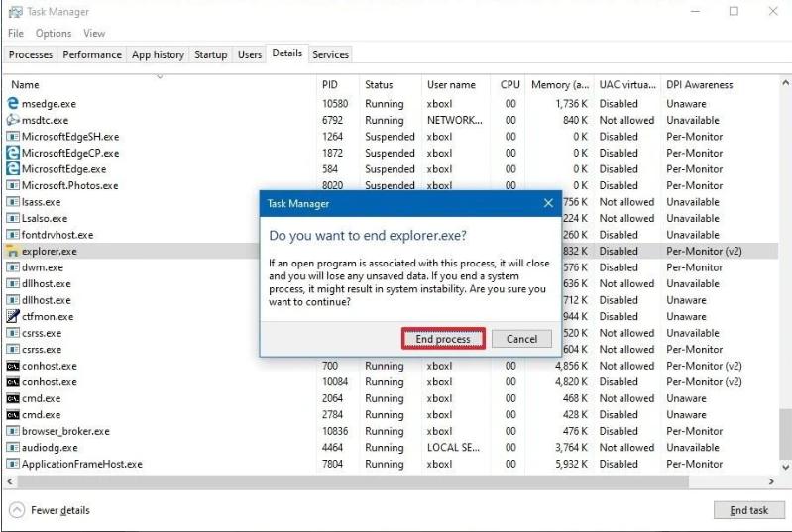The image size is (792, 532).
Task: Click the cmd.exe icon with PID 2064
Action: (x=13, y=398)
